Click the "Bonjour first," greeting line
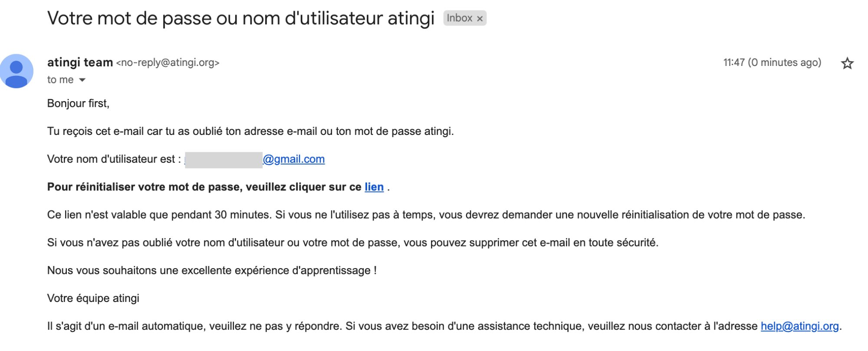The height and width of the screenshot is (351, 868). [x=78, y=104]
